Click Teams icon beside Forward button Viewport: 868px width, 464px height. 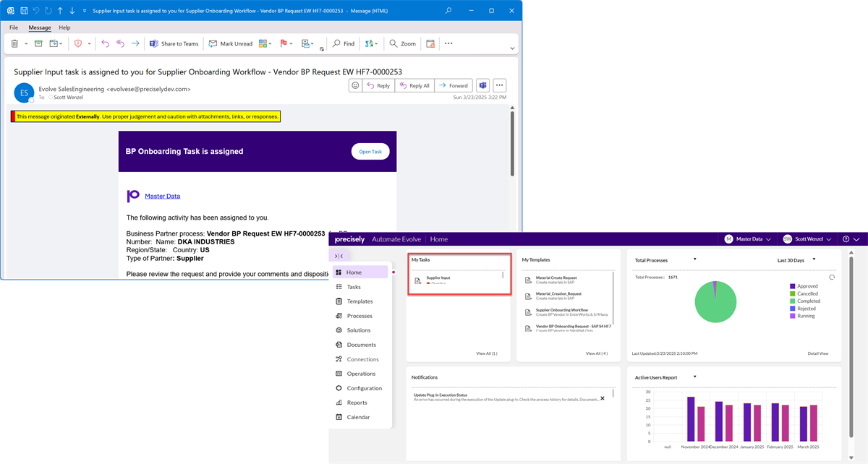482,85
